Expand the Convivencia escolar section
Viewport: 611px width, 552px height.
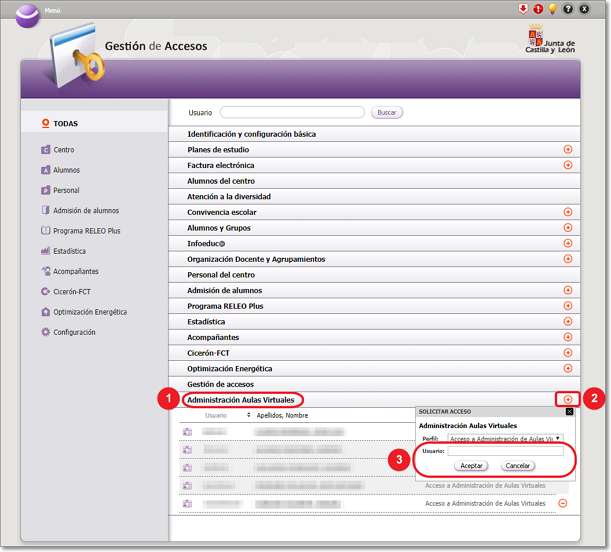567,212
